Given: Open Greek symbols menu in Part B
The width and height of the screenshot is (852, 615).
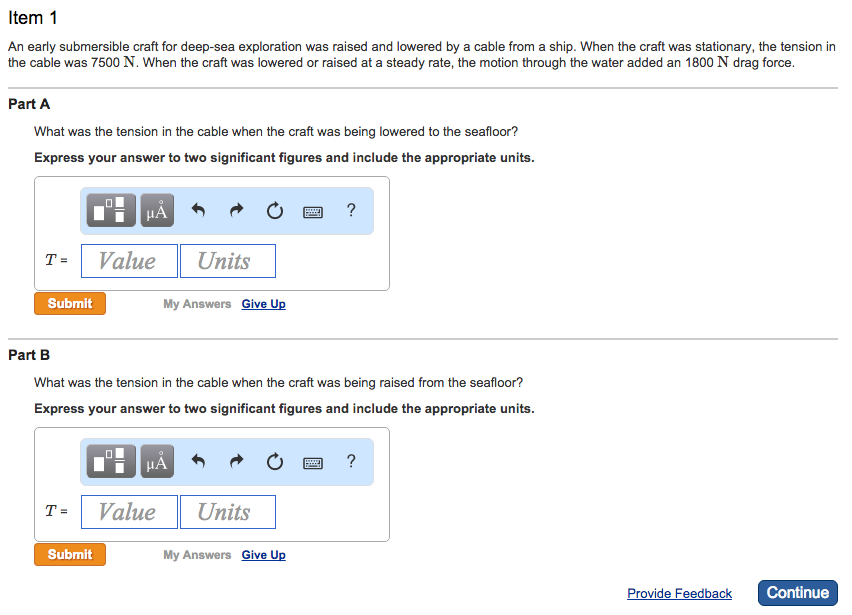Looking at the screenshot, I should point(157,461).
